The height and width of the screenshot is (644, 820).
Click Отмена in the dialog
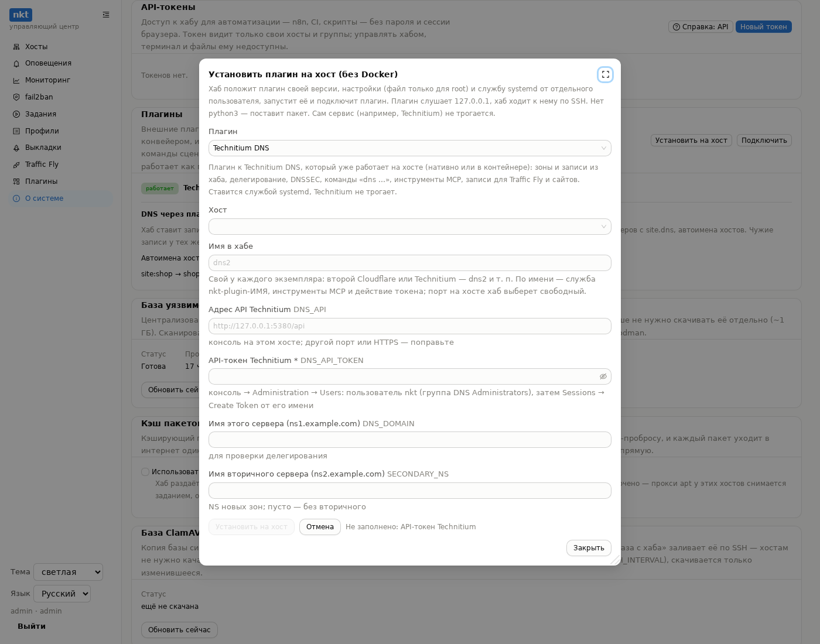320,527
